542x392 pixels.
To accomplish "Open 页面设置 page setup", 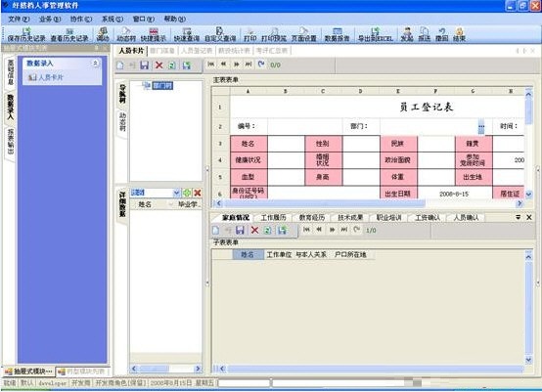I will pos(304,35).
